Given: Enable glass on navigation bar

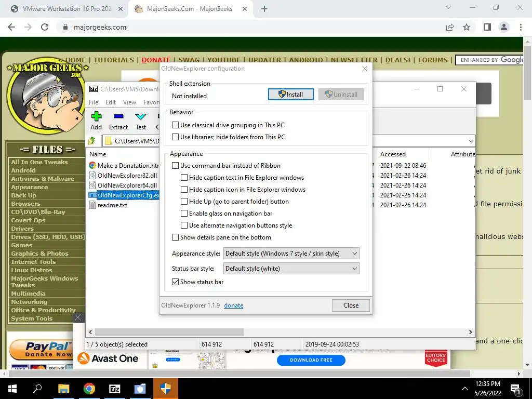Looking at the screenshot, I should pos(184,214).
